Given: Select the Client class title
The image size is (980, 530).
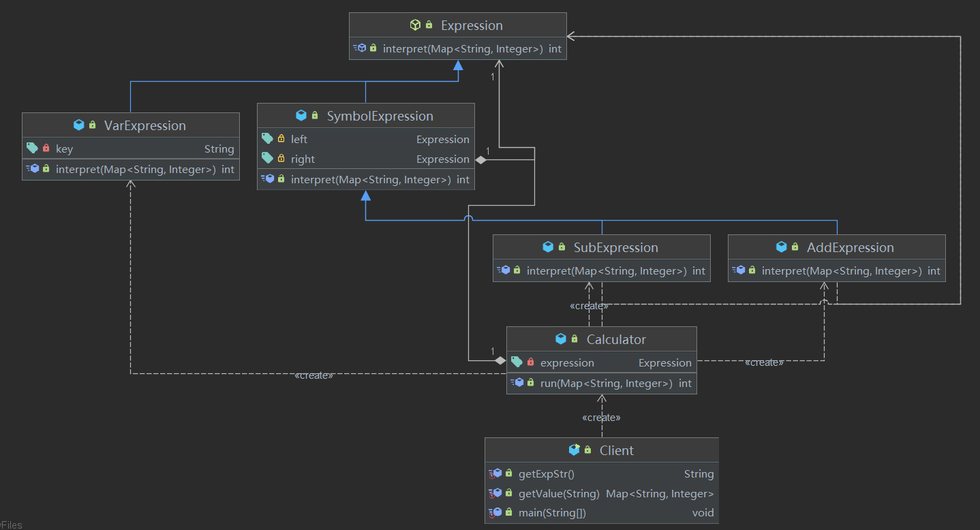Looking at the screenshot, I should [617, 450].
